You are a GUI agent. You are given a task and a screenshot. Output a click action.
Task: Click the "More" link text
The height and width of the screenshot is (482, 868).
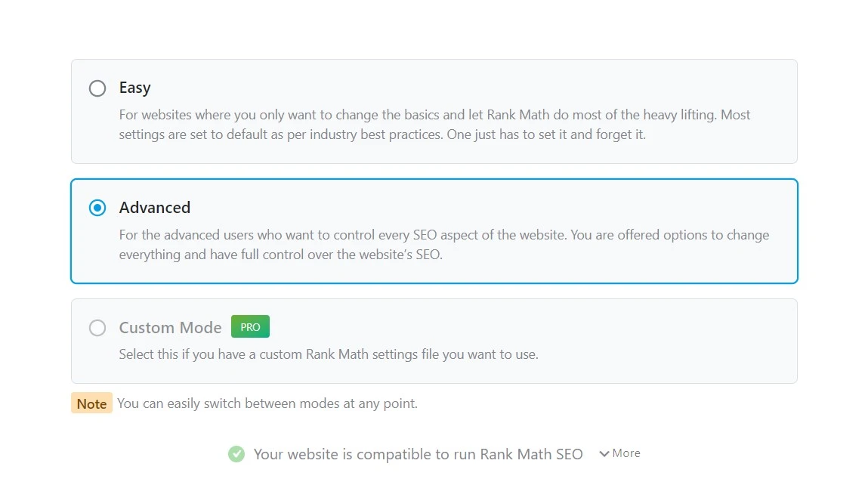click(626, 453)
